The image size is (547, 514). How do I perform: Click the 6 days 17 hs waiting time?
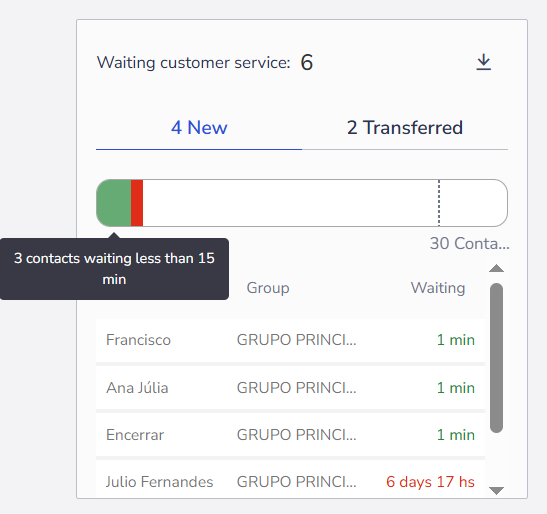click(430, 482)
